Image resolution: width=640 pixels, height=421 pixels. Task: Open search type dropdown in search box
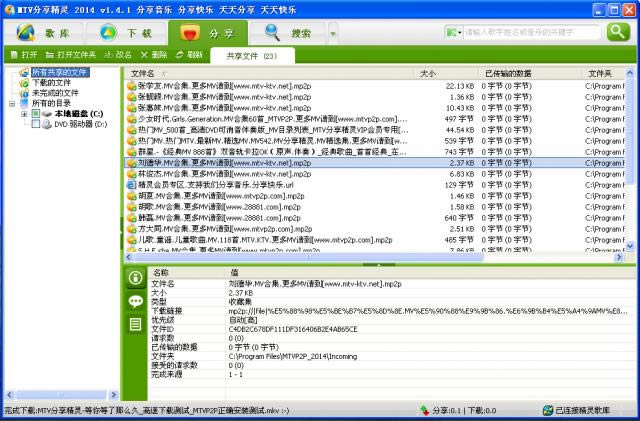coord(454,32)
